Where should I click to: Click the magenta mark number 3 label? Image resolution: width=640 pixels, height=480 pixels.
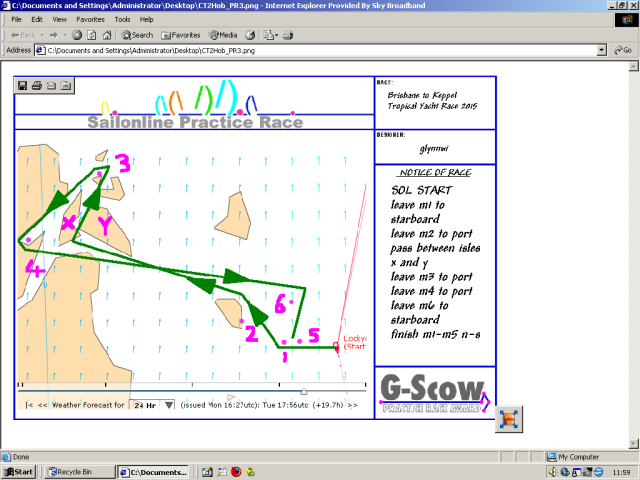coord(122,163)
